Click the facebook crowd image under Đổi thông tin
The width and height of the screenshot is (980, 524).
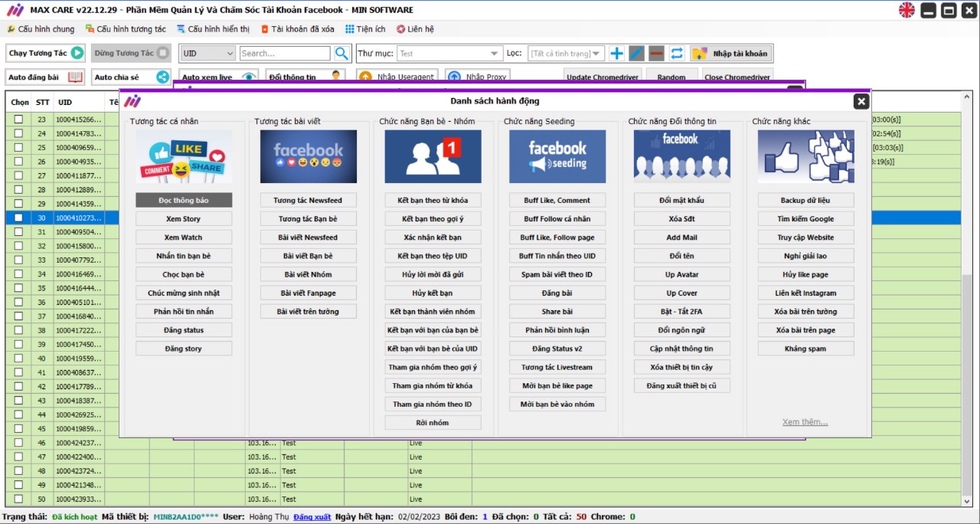click(x=682, y=156)
